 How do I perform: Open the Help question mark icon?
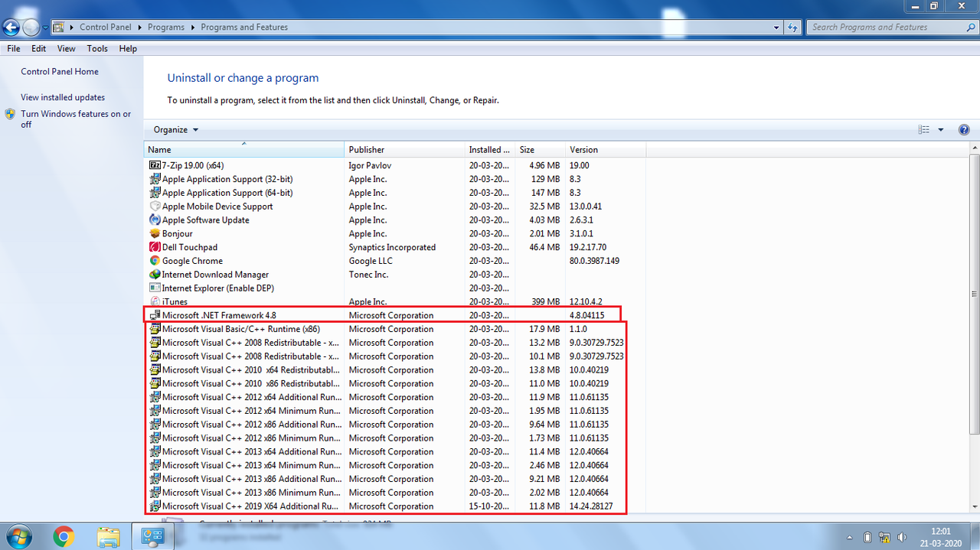(964, 130)
